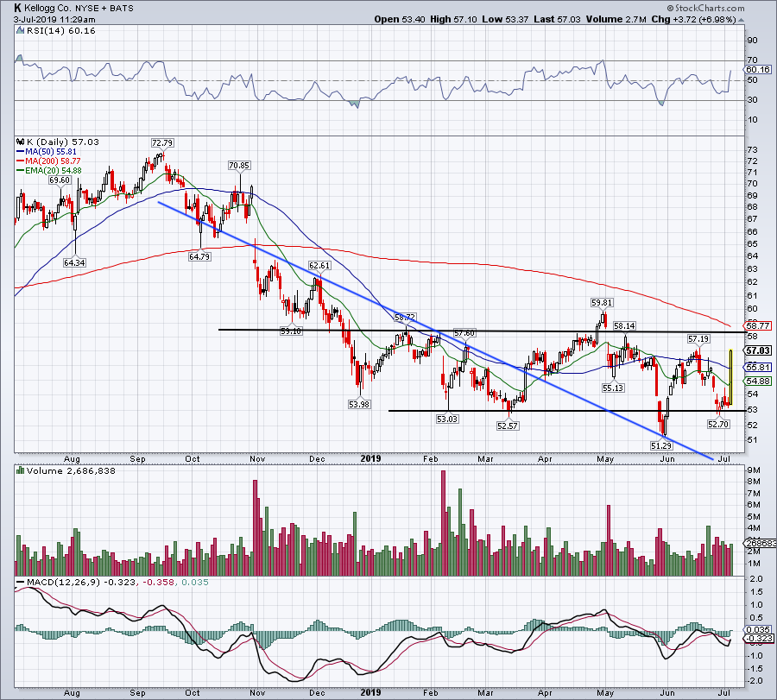Click the 62.61 high price label

point(319,266)
